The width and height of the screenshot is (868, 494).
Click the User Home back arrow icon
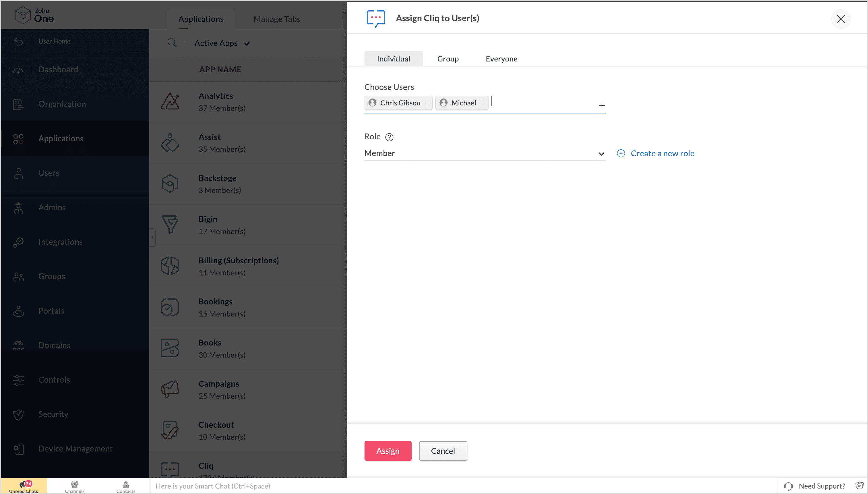18,41
